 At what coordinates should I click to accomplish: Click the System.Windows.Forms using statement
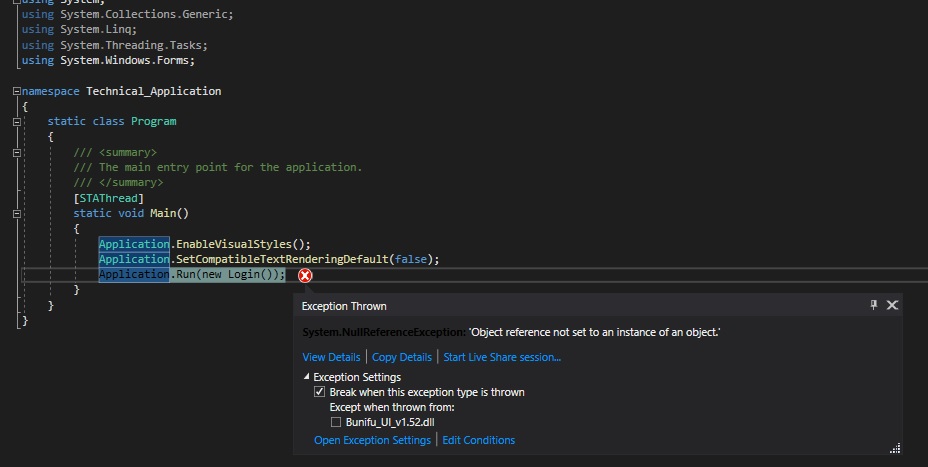tap(134, 60)
